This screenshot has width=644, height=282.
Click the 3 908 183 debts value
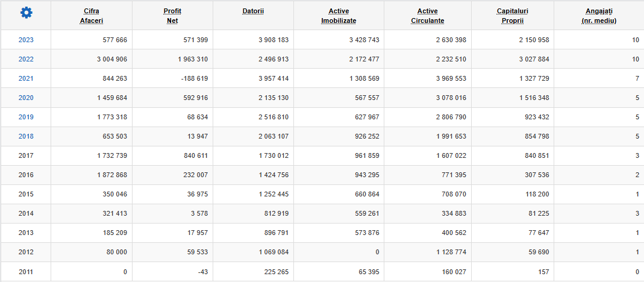[274, 40]
